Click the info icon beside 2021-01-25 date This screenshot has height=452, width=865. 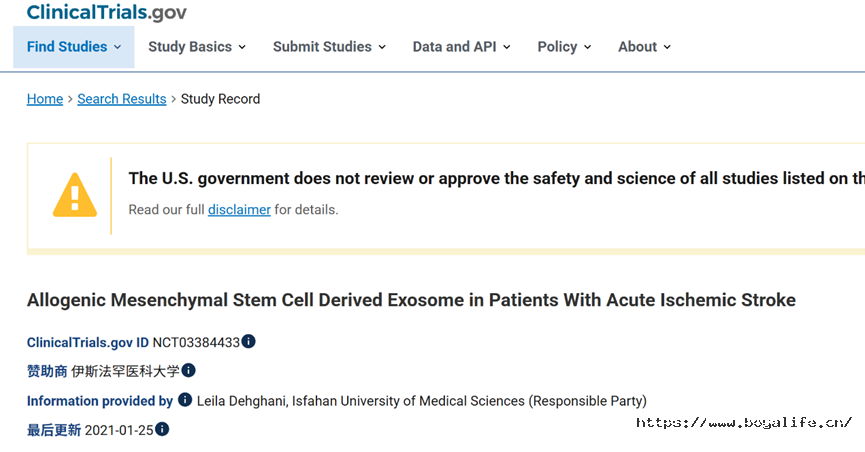click(x=162, y=429)
